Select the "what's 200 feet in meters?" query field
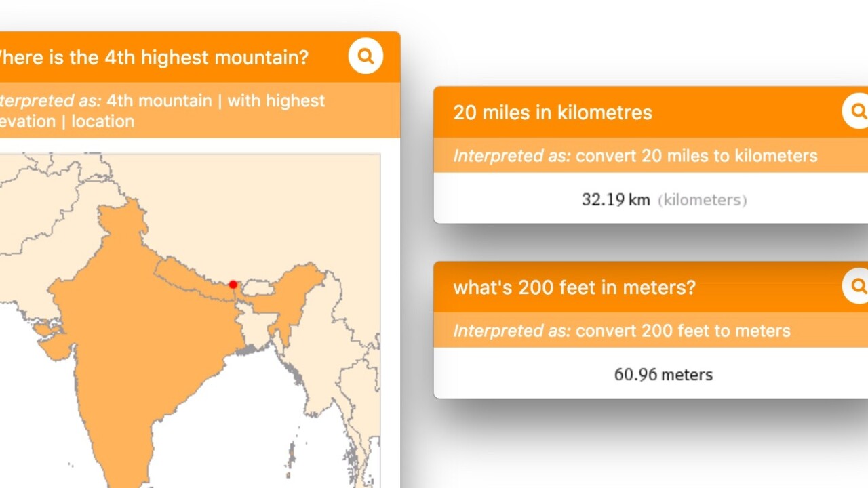The width and height of the screenshot is (868, 488). tap(574, 287)
